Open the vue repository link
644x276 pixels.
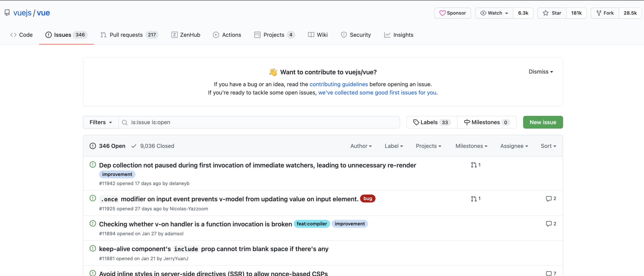click(x=43, y=13)
